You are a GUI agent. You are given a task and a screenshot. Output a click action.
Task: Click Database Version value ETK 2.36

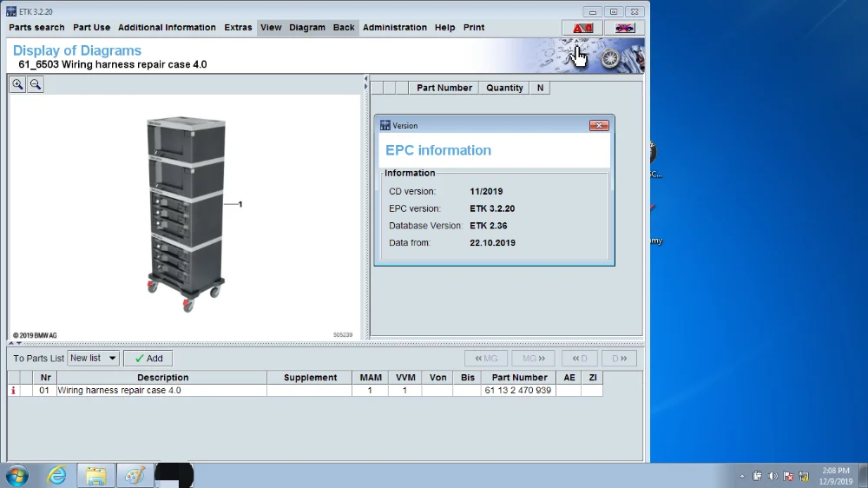pos(488,226)
